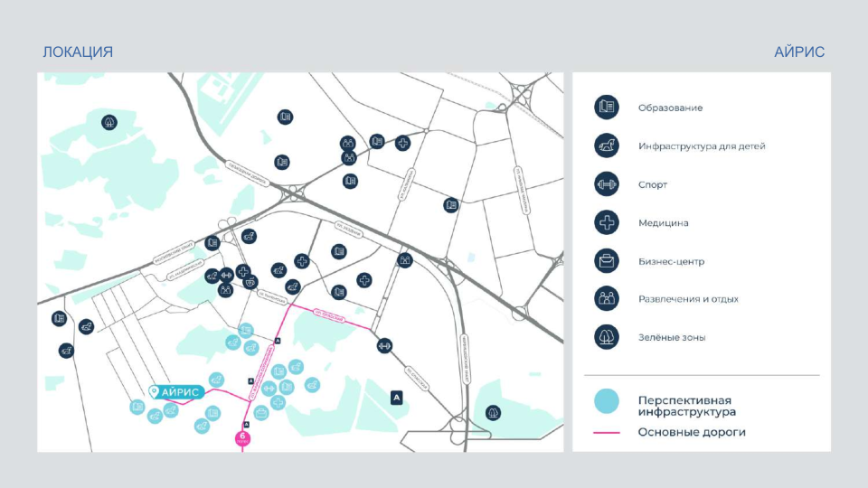Click the ЛОКАЦИЯ heading text
Screen dimensions: 868x488
pyautogui.click(x=78, y=52)
